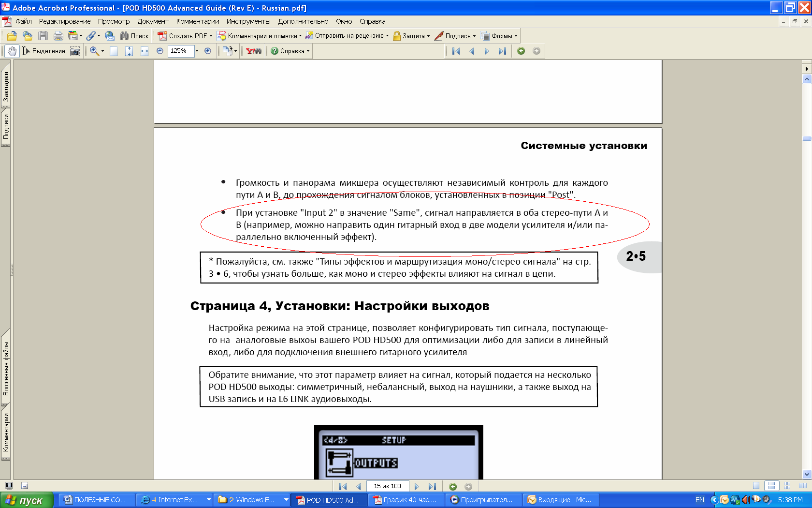Expand the Zoom tool options arrow
Image resolution: width=812 pixels, height=508 pixels.
pos(102,51)
